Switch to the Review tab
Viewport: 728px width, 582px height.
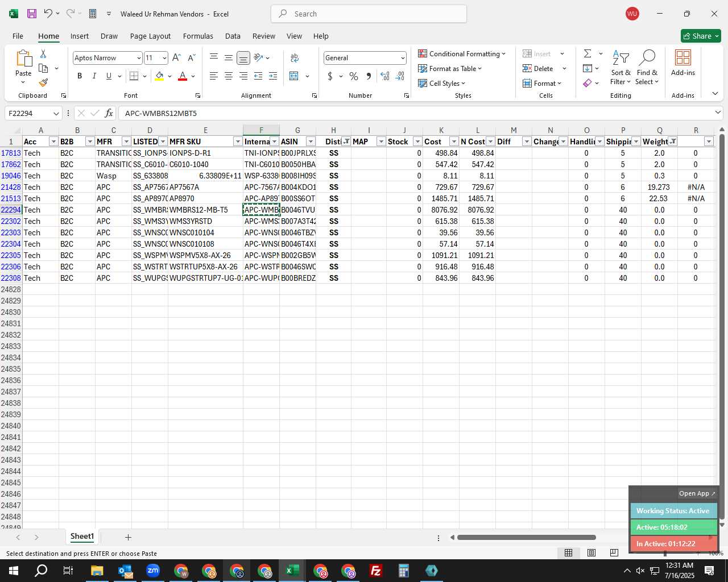click(264, 36)
